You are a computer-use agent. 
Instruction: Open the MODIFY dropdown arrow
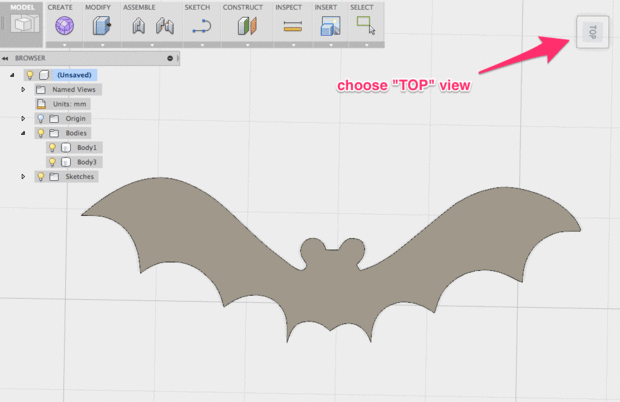(102, 45)
